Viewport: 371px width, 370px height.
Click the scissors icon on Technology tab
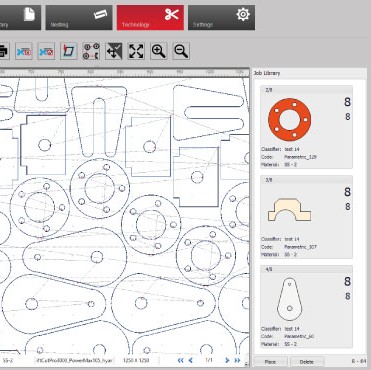tap(172, 14)
